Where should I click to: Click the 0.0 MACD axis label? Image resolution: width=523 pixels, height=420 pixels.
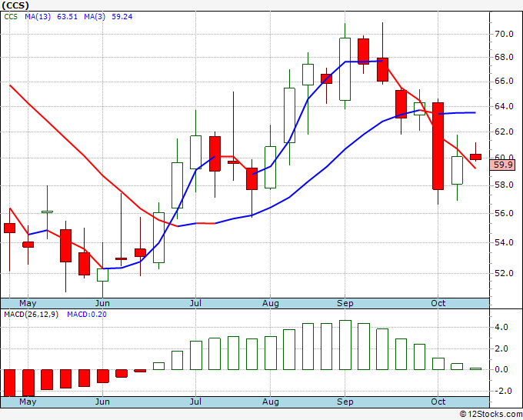pyautogui.click(x=501, y=370)
